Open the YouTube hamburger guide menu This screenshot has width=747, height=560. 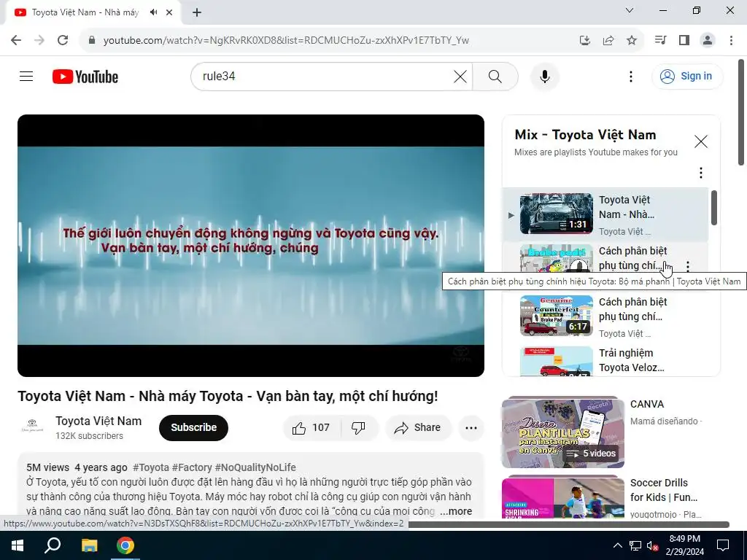tap(26, 76)
